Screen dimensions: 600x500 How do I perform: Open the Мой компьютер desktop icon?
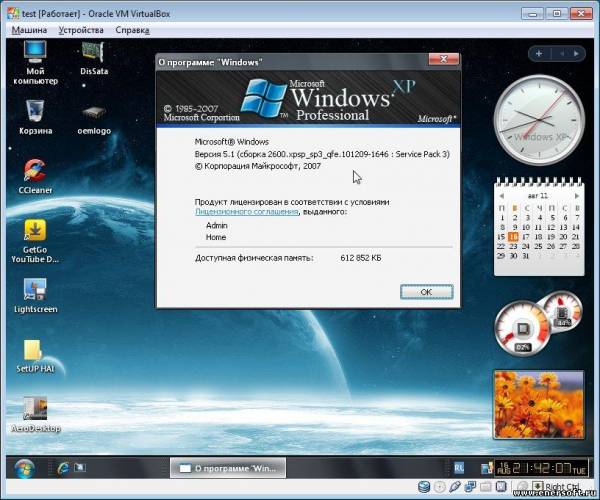[x=35, y=63]
